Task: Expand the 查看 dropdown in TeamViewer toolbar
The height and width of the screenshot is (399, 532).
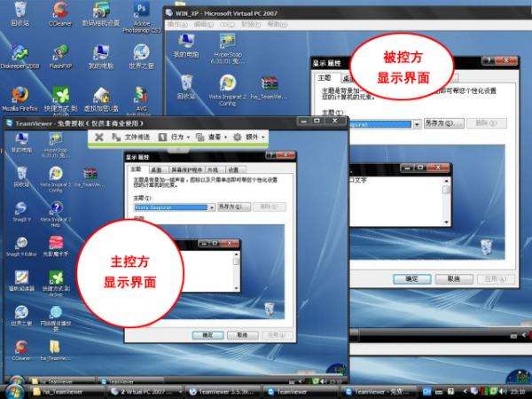Action: 211,137
